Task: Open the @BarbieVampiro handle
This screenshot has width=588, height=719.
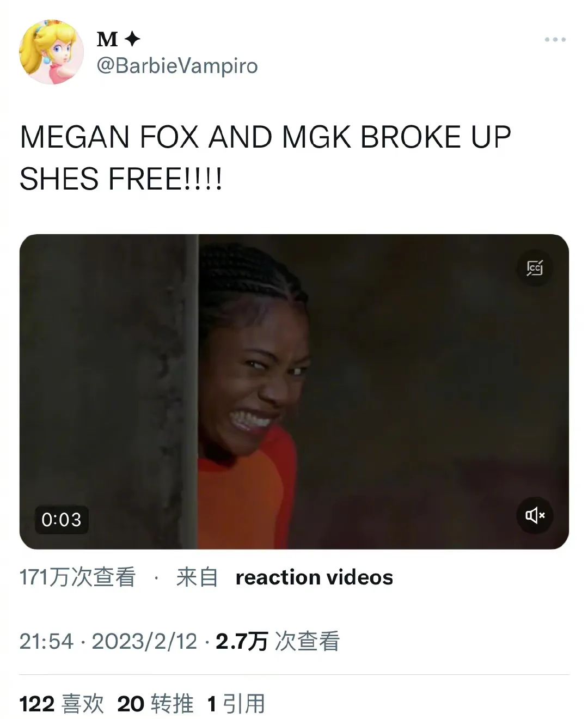Action: pyautogui.click(x=177, y=66)
